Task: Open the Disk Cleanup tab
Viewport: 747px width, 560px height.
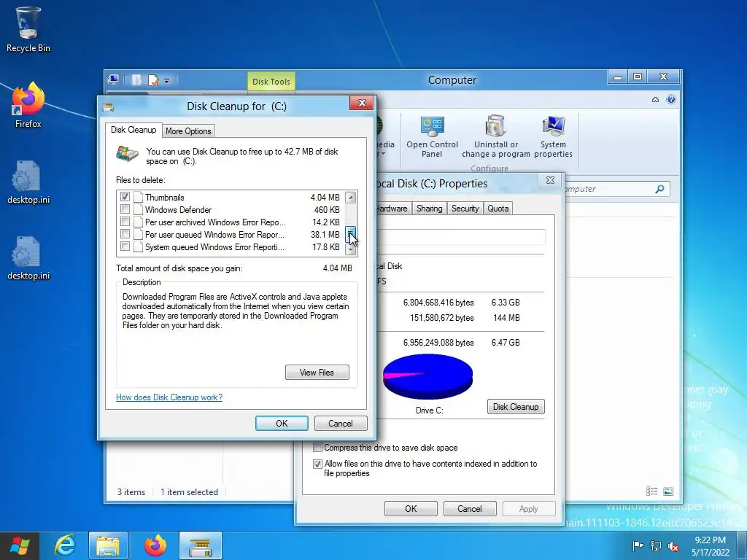Action: [x=133, y=130]
